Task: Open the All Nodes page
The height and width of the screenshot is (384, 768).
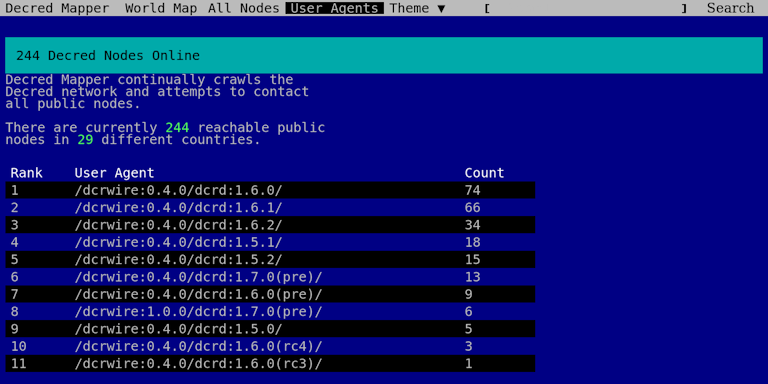Action: point(243,8)
